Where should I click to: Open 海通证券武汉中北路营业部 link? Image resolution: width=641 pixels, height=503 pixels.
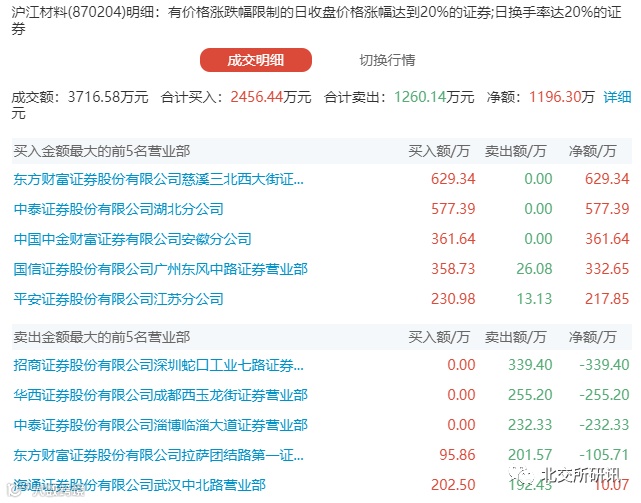click(139, 485)
